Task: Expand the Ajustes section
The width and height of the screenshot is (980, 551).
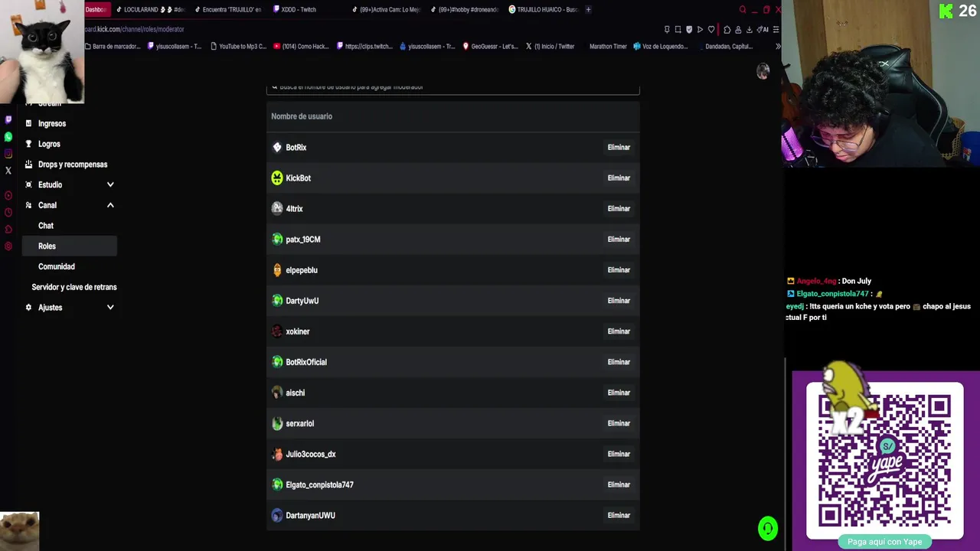Action: click(x=110, y=308)
